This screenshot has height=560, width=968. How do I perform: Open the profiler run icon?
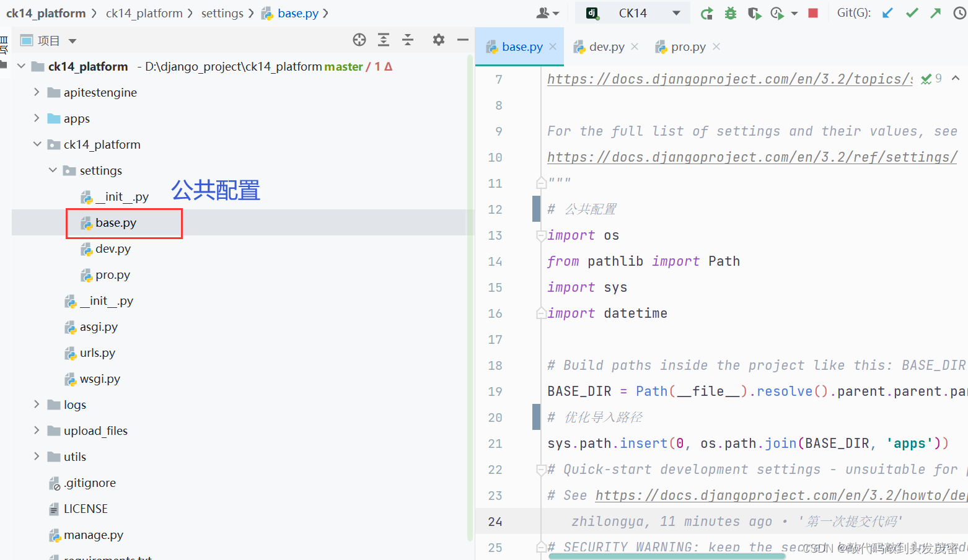[777, 13]
